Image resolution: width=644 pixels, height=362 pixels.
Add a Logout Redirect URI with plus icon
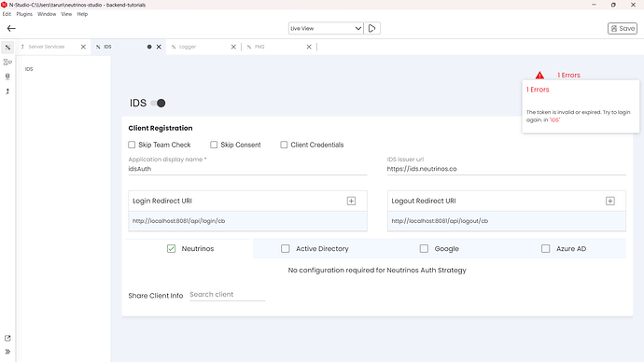609,201
